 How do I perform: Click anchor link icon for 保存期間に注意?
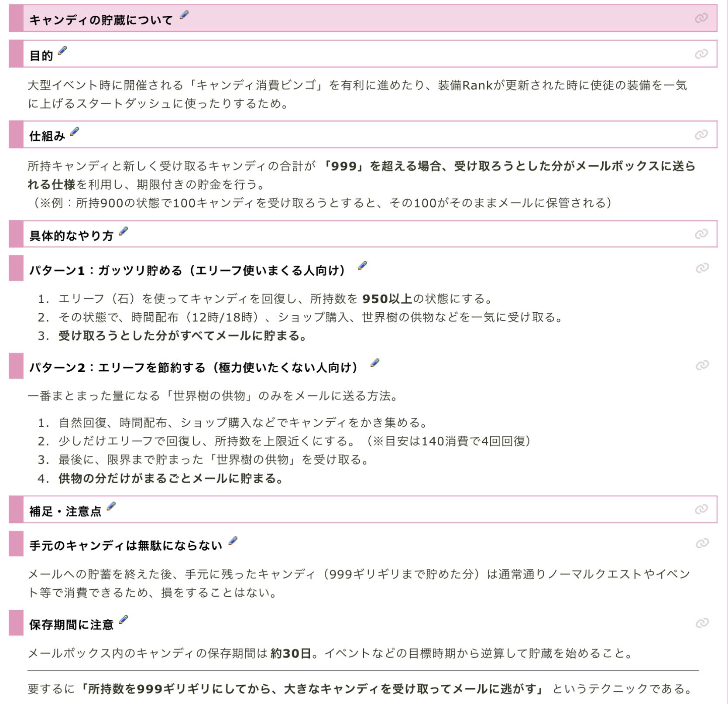click(x=702, y=623)
